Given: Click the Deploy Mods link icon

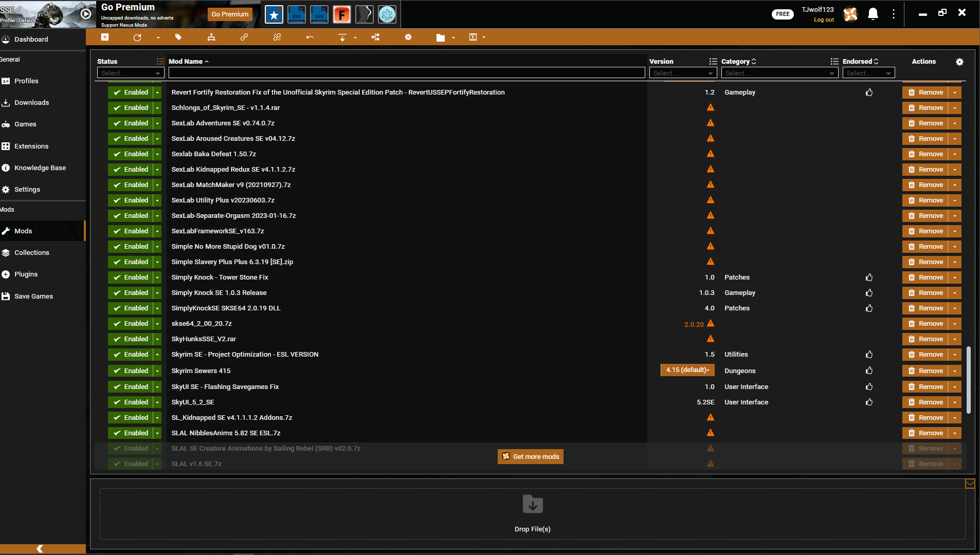Looking at the screenshot, I should coord(244,37).
